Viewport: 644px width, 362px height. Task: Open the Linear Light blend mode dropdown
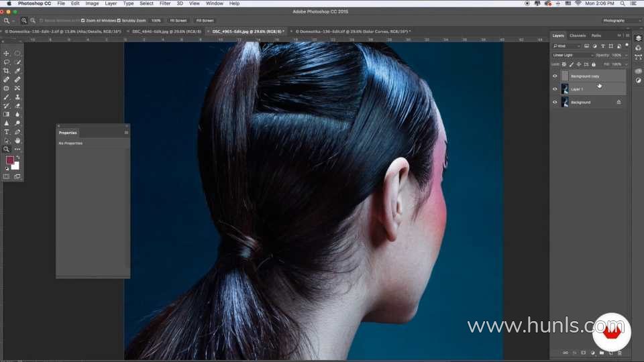click(572, 55)
